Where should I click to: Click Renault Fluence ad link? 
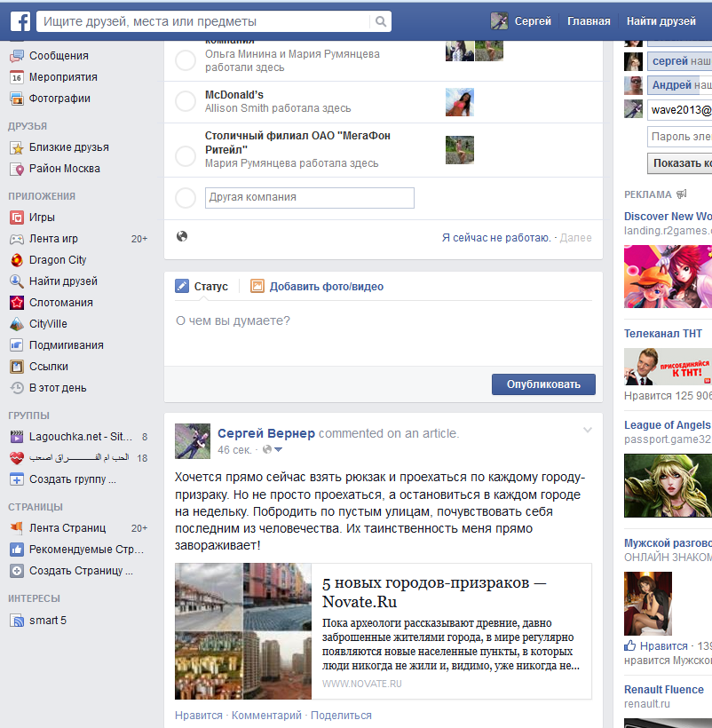click(x=664, y=690)
